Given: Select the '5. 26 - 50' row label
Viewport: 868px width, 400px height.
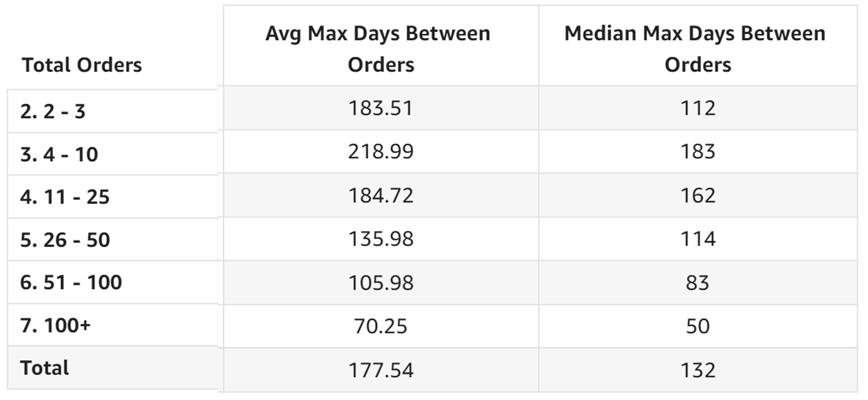Looking at the screenshot, I should (65, 240).
